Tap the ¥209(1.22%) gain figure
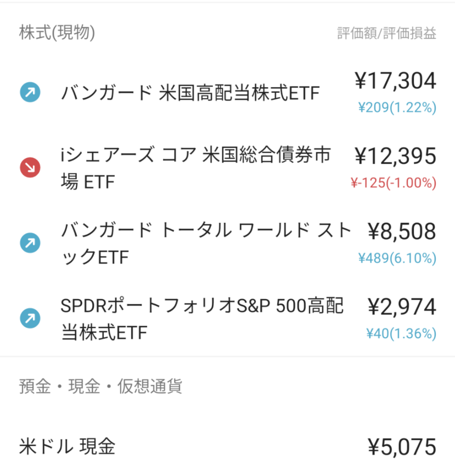The height and width of the screenshot is (476, 455). [x=397, y=107]
